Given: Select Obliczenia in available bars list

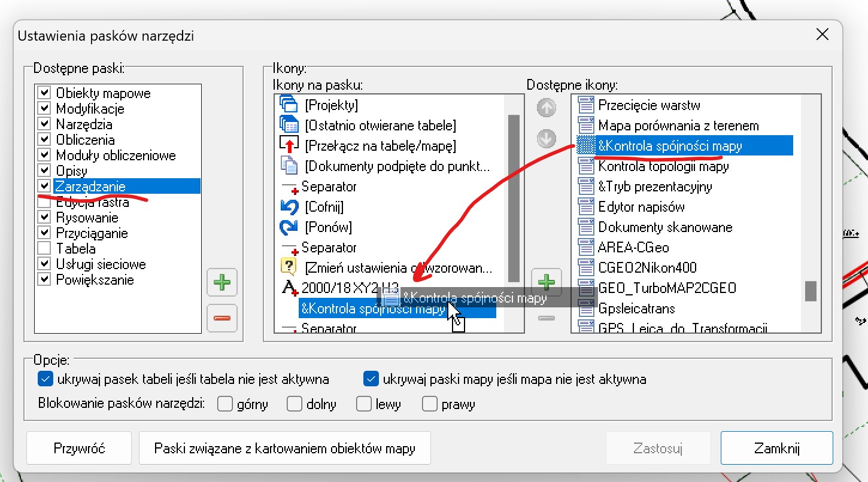Looking at the screenshot, I should tap(86, 140).
